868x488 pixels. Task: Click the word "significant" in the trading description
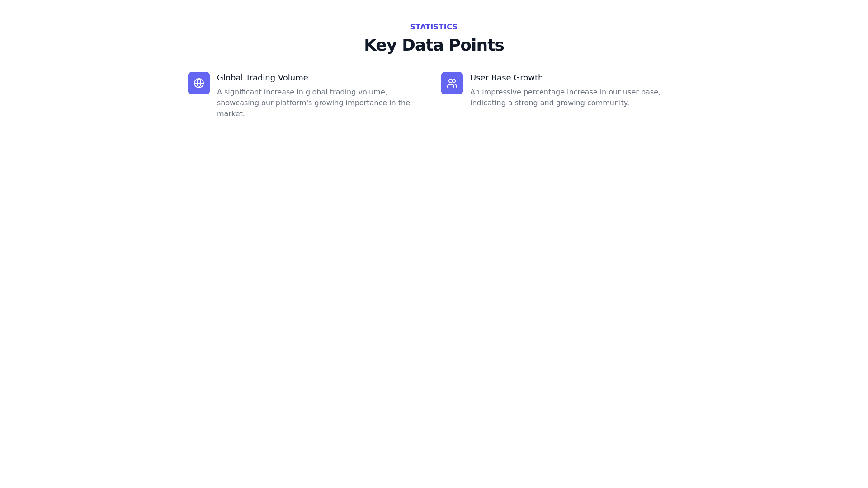coord(243,92)
